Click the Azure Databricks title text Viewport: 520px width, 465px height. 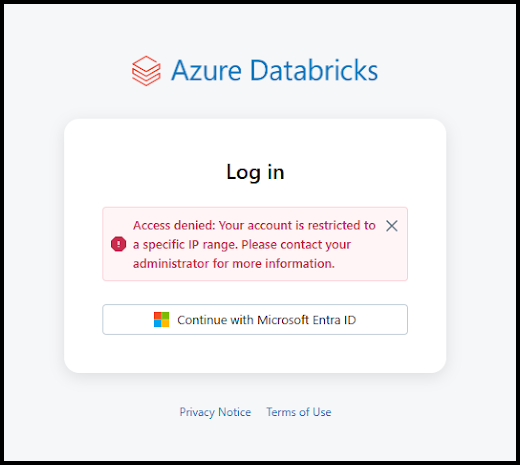(274, 70)
